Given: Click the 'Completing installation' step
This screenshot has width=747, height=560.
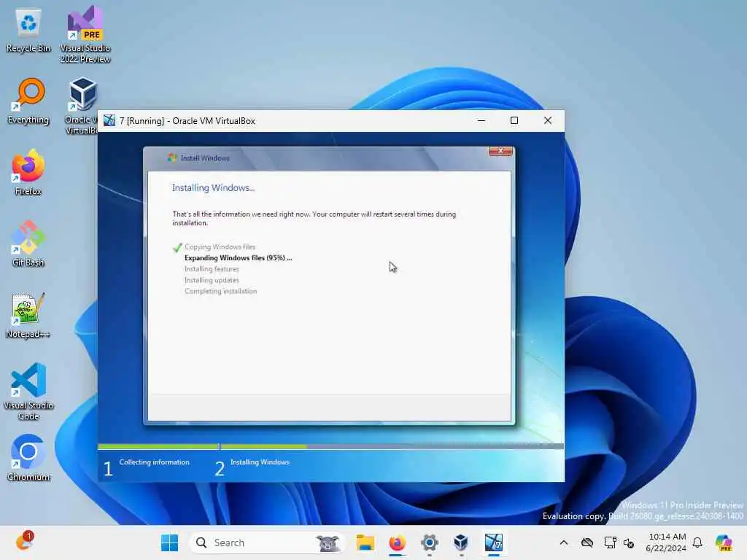Looking at the screenshot, I should [220, 291].
